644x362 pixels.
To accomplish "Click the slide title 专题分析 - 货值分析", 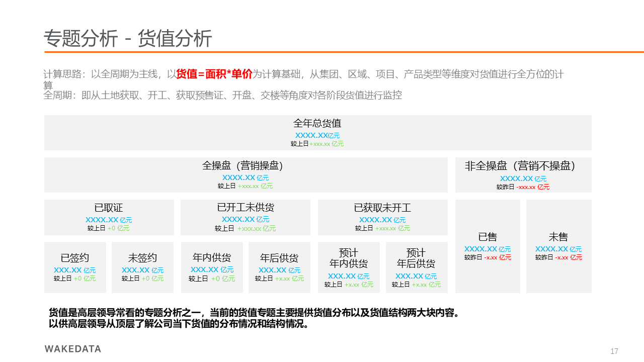I will (128, 39).
